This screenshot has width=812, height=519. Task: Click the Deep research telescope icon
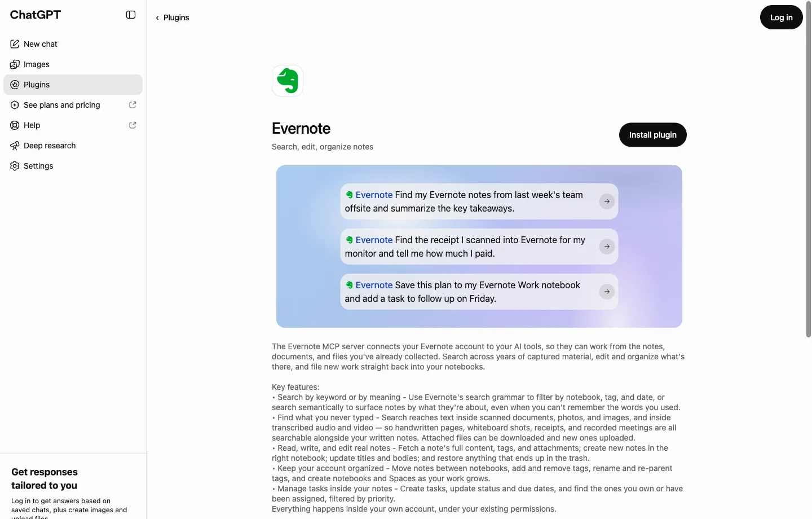(x=15, y=146)
